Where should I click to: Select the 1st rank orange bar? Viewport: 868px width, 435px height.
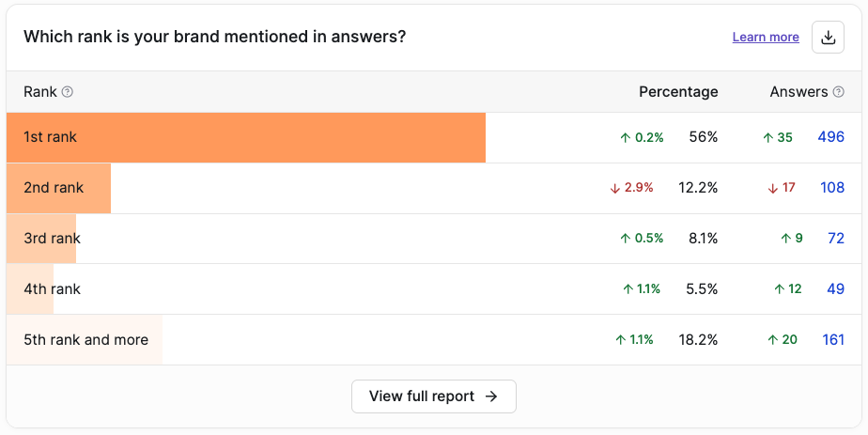click(x=246, y=137)
